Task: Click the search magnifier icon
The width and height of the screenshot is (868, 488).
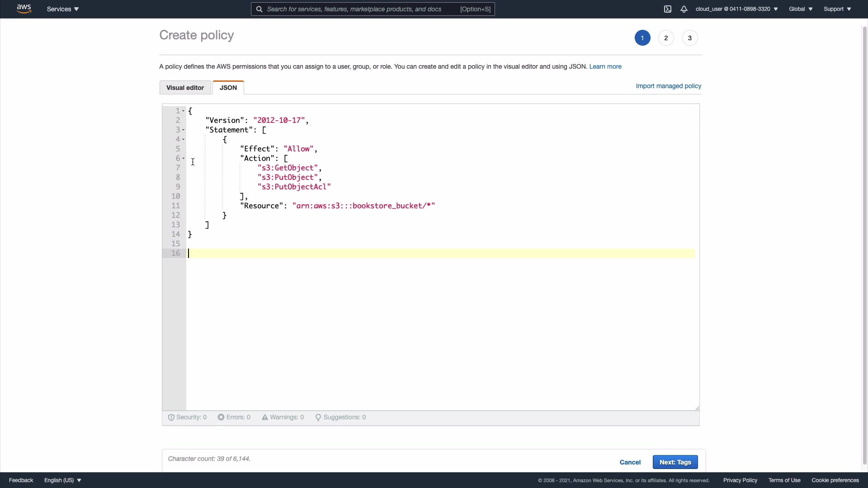Action: coord(259,9)
